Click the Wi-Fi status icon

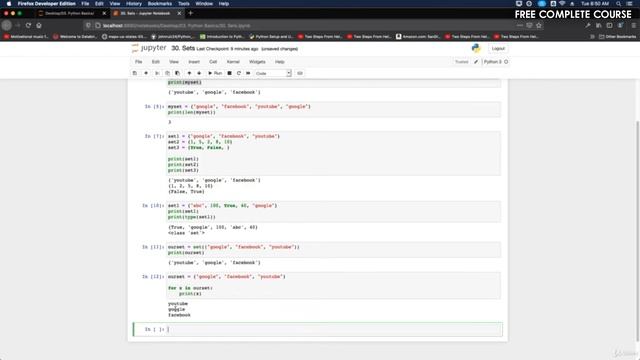562,4
